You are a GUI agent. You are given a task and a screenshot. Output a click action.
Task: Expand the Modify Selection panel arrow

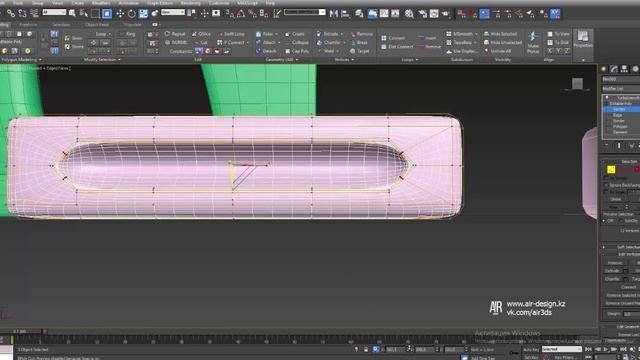tap(119, 60)
